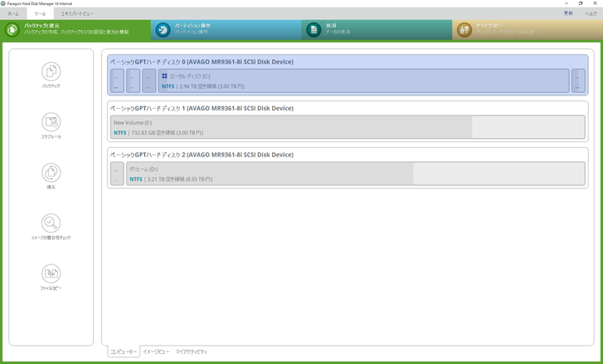Select the ツール tab
Viewport: 603px width, 364px height.
coord(39,14)
